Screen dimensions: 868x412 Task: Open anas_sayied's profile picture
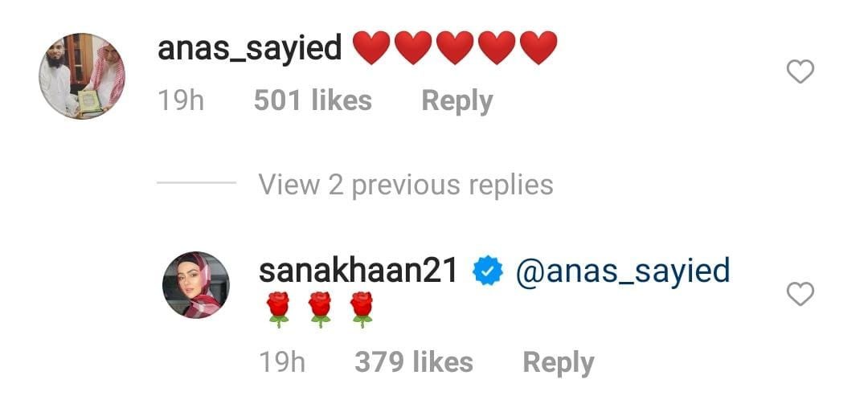82,75
